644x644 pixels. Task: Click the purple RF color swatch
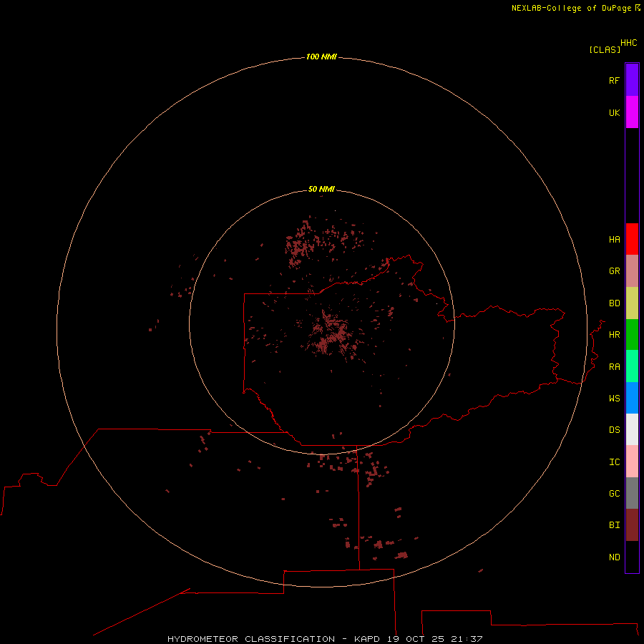point(632,80)
